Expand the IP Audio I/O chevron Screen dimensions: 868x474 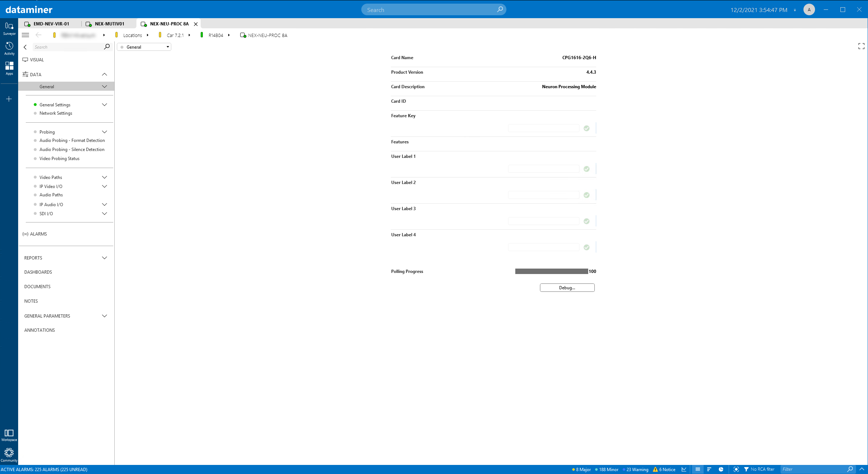click(x=105, y=204)
